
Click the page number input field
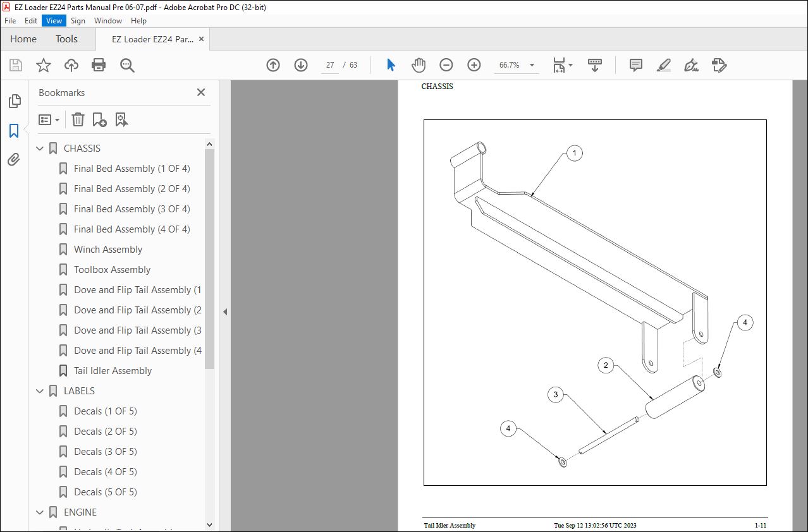[x=330, y=65]
